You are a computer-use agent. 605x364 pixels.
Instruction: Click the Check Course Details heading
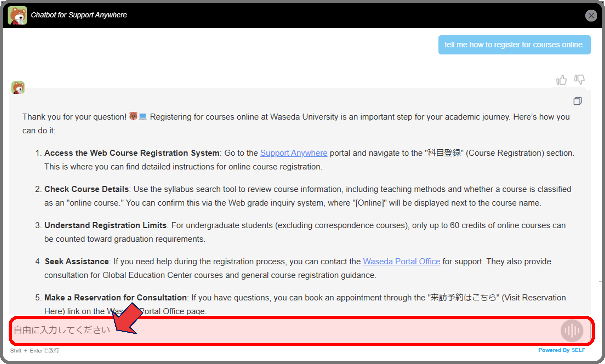point(86,189)
